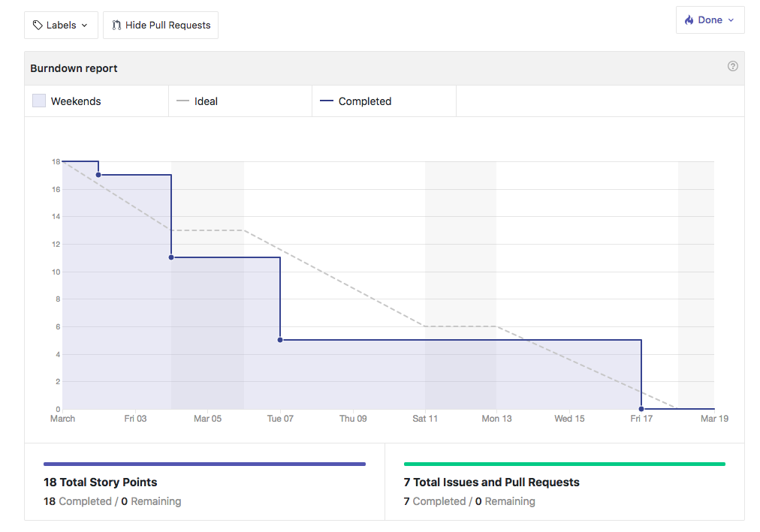Click the pull request icon on Hide Pull Requests

116,25
